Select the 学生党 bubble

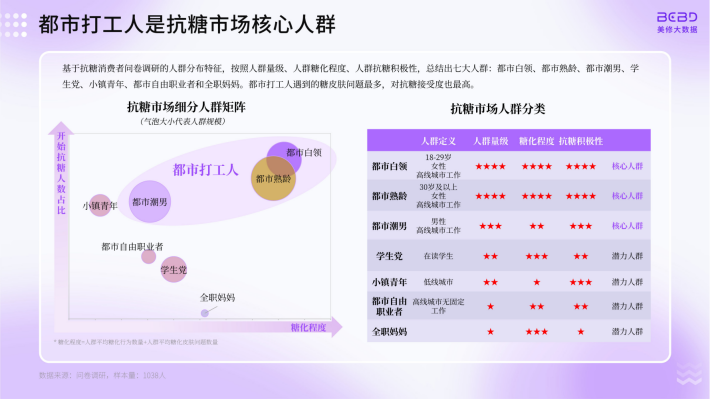173,269
